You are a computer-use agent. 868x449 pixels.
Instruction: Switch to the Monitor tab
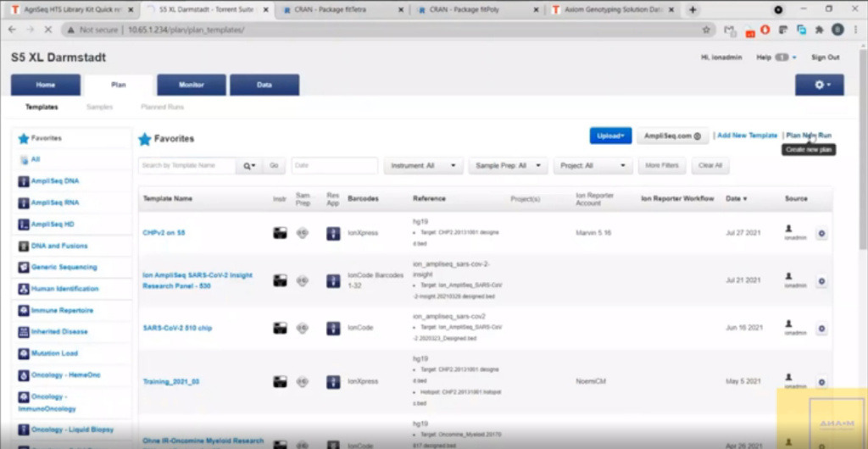point(192,85)
